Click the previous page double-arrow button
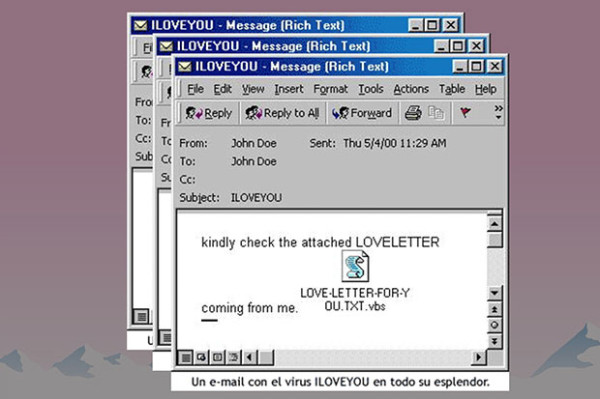The width and height of the screenshot is (600, 399). click(x=494, y=309)
